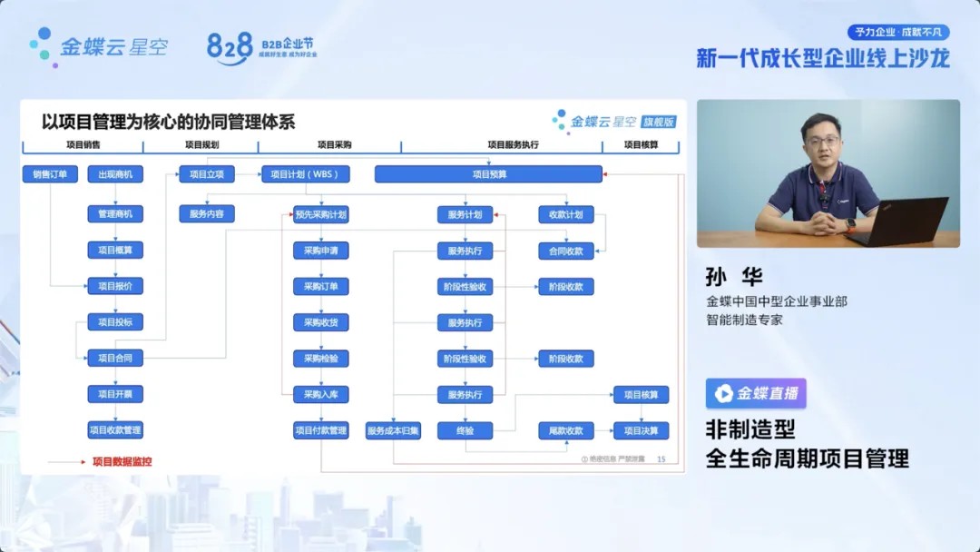Click the 采购入库 flowchart box
Image resolution: width=980 pixels, height=552 pixels.
(321, 394)
